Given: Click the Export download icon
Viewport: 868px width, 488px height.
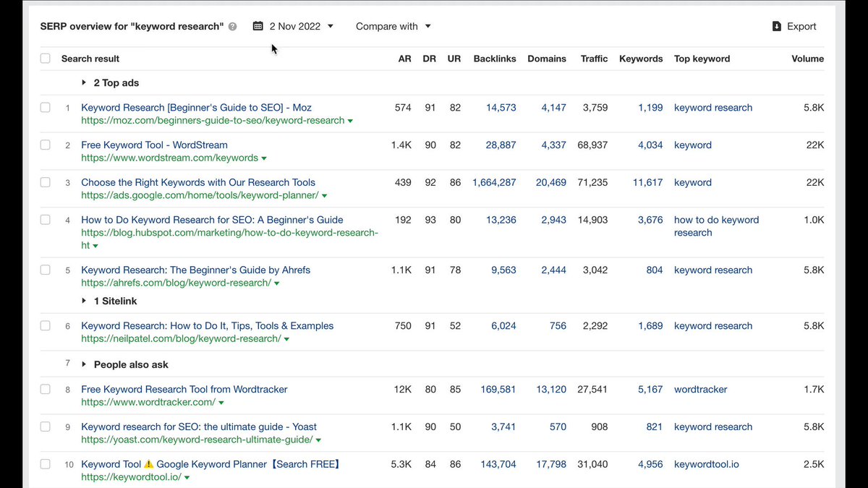Looking at the screenshot, I should (777, 26).
